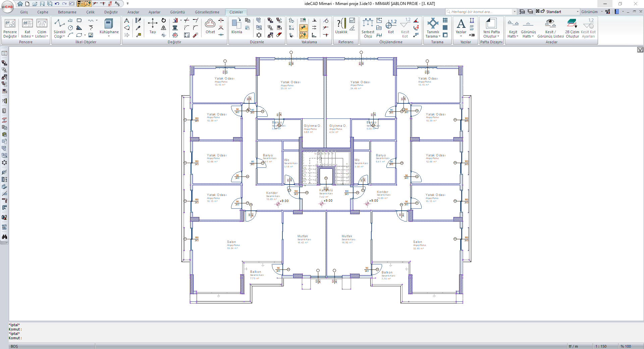The width and height of the screenshot is (644, 349).
Task: Click the Klonla clone tool
Action: click(x=236, y=26)
